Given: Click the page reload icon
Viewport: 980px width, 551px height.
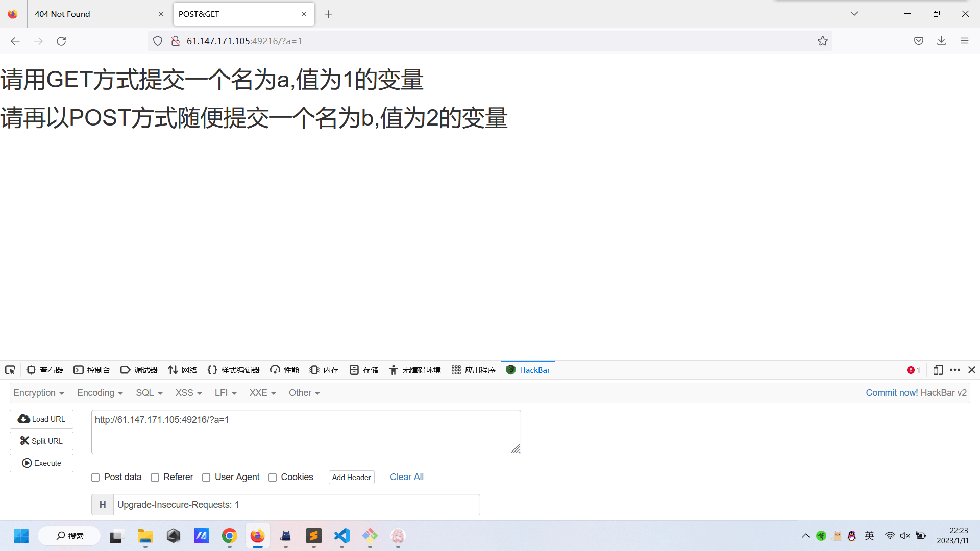Looking at the screenshot, I should pos(61,41).
